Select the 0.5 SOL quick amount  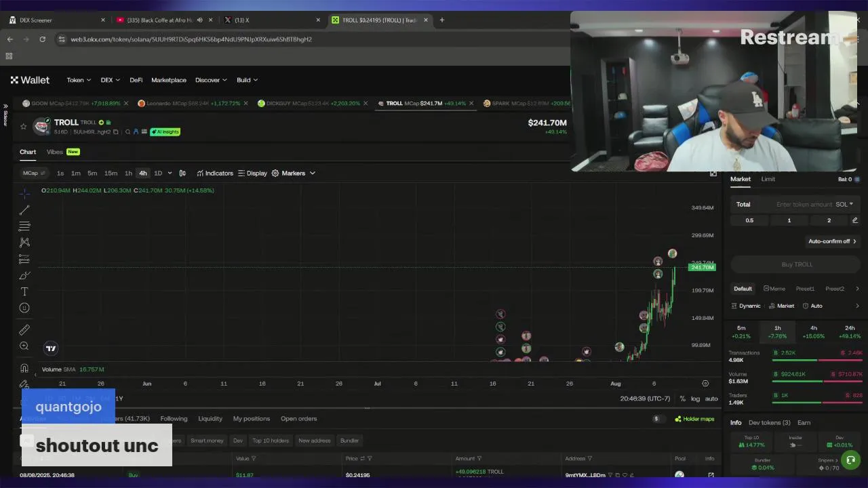pos(749,220)
